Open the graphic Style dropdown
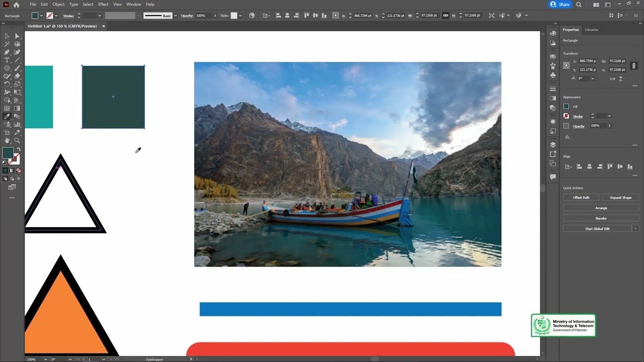 point(240,16)
